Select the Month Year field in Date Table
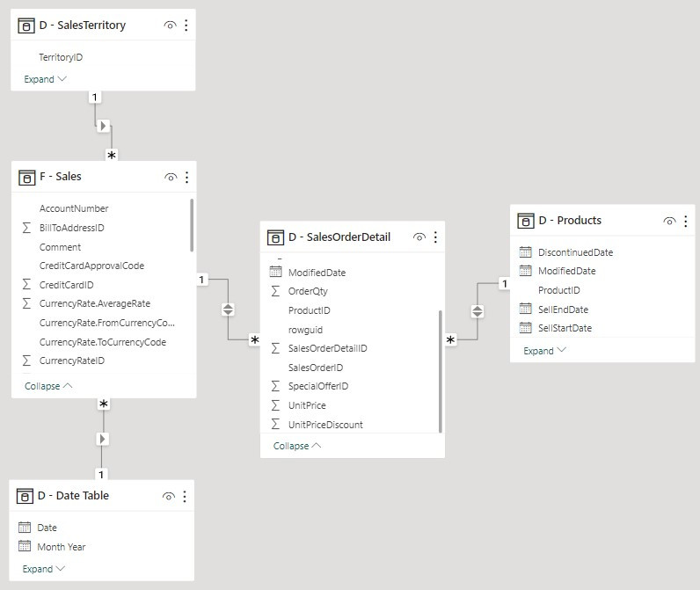This screenshot has height=590, width=700. [x=62, y=547]
